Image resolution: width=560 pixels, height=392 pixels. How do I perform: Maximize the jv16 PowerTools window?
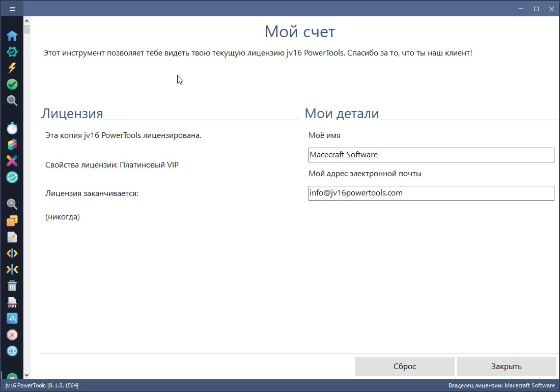coord(536,9)
